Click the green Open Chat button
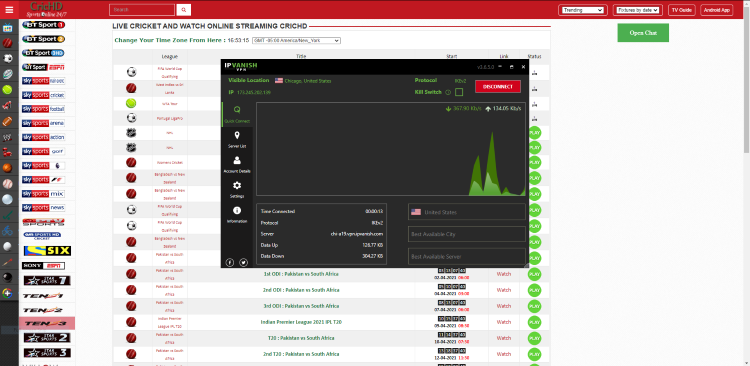Image resolution: width=750 pixels, height=366 pixels. (643, 33)
